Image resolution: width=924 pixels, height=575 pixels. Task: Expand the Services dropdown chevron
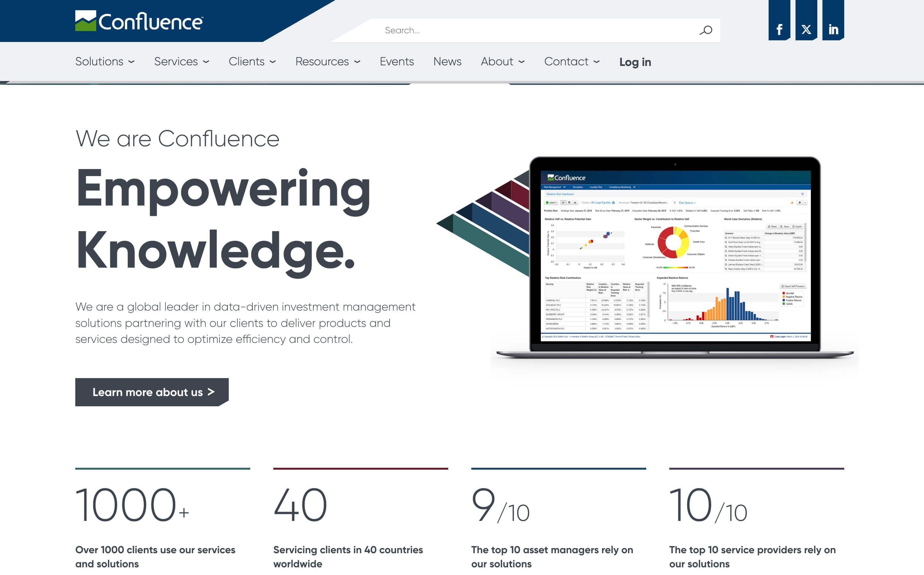(206, 62)
